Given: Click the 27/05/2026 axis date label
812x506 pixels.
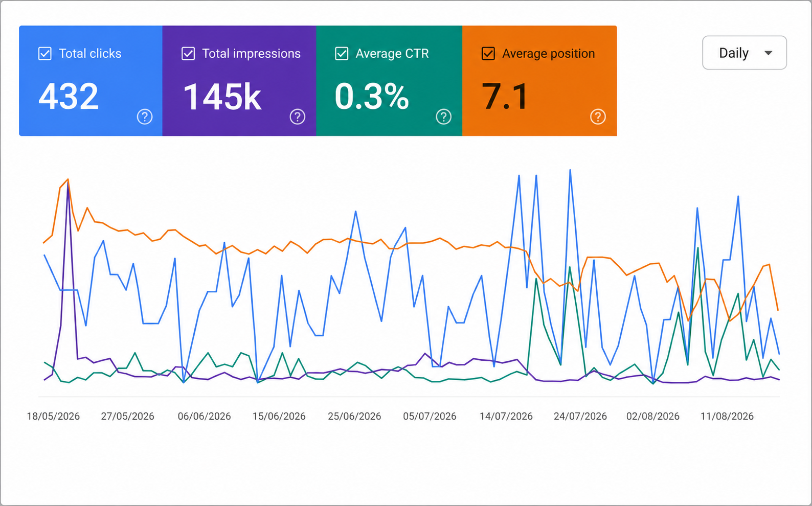Looking at the screenshot, I should point(127,416).
